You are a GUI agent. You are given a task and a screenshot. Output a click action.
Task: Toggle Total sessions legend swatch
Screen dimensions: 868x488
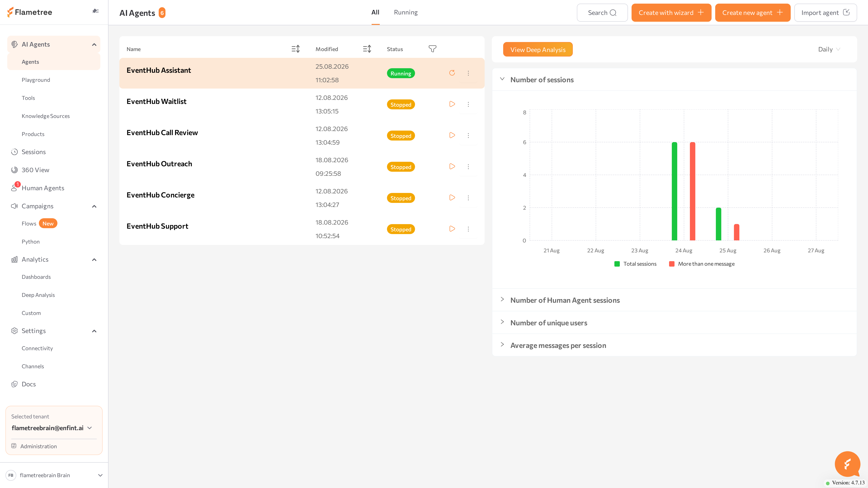click(617, 264)
